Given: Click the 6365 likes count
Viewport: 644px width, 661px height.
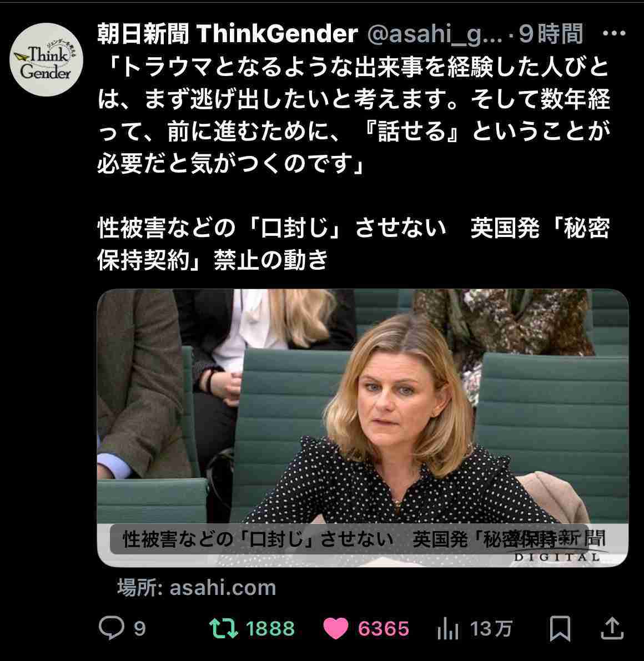Looking at the screenshot, I should 384,629.
